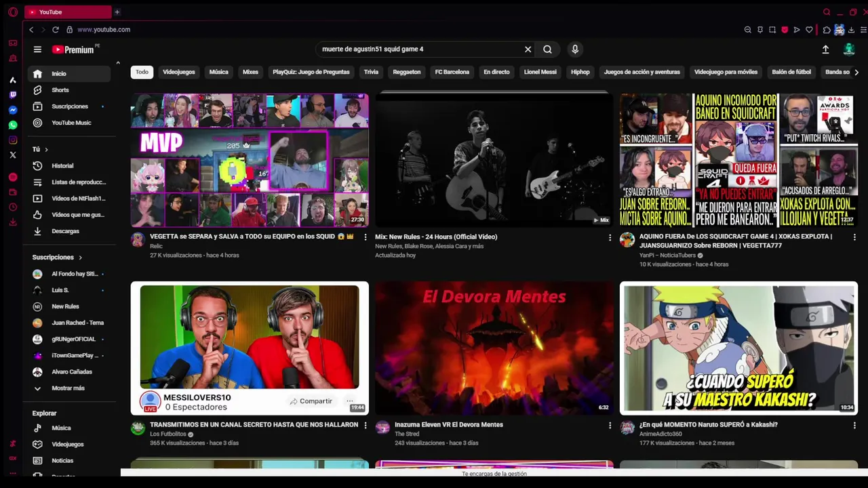Click the zoom-out magnifier in address bar
The width and height of the screenshot is (868, 488).
coord(748,30)
